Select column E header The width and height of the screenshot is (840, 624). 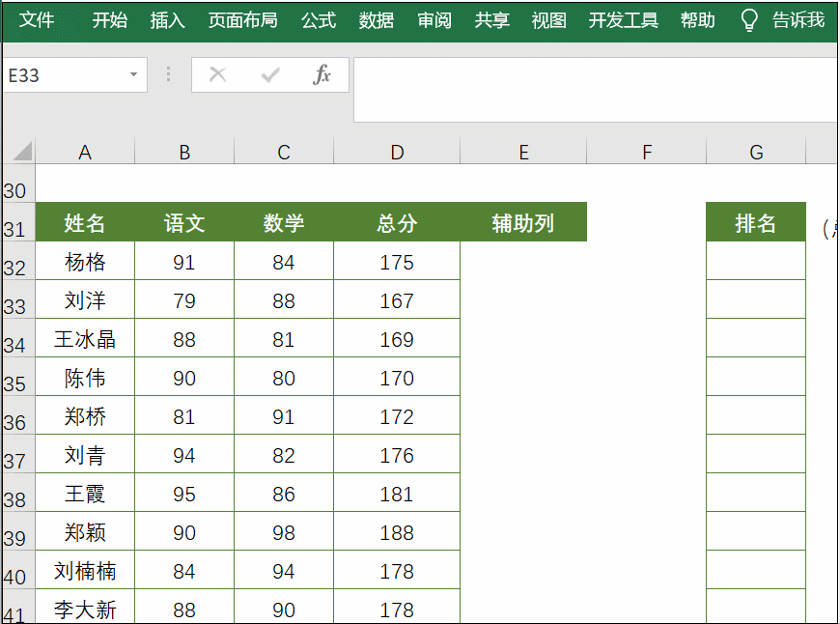click(x=523, y=152)
